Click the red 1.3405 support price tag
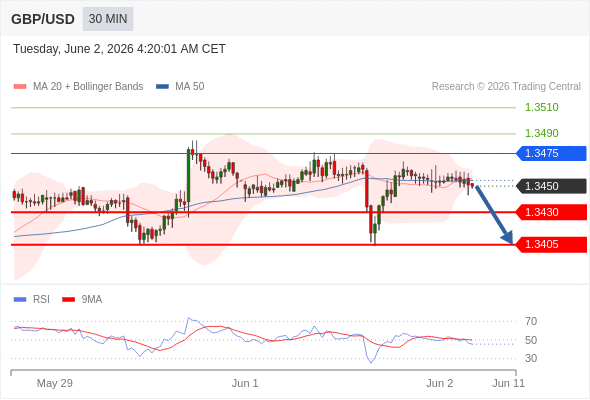The width and height of the screenshot is (590, 400). [x=551, y=245]
